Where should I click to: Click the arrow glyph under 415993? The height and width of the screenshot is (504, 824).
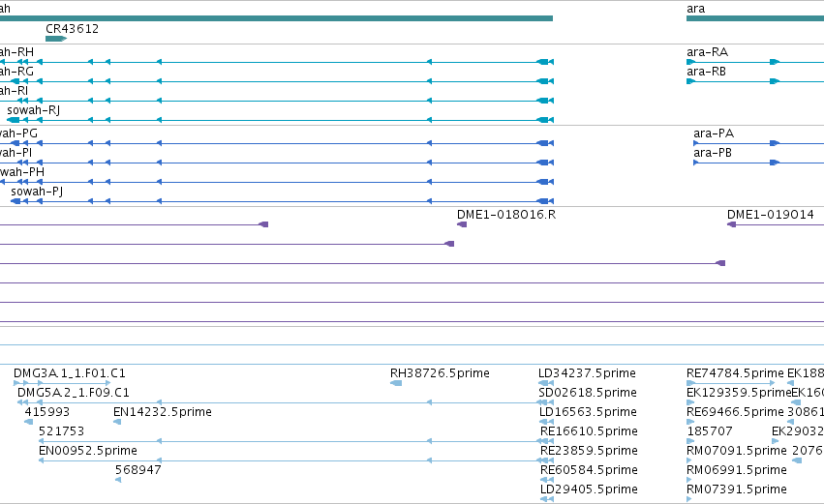coord(29,422)
